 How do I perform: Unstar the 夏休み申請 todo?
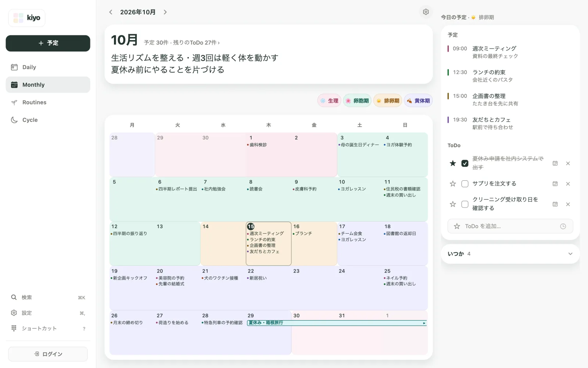coord(453,163)
